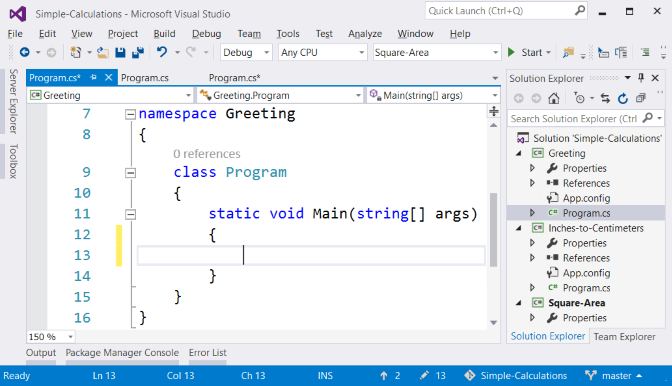
Task: Open the Analyze menu
Action: (365, 34)
